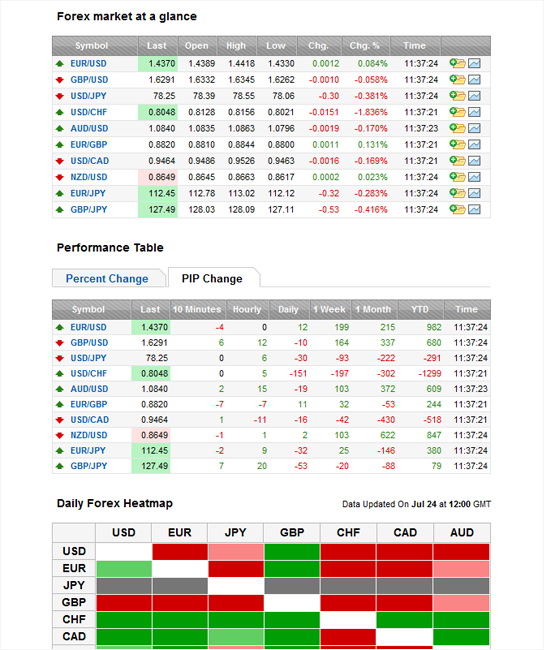544x650 pixels.
Task: Click the add-to-portfolio icon for AUD/USD
Action: (457, 128)
